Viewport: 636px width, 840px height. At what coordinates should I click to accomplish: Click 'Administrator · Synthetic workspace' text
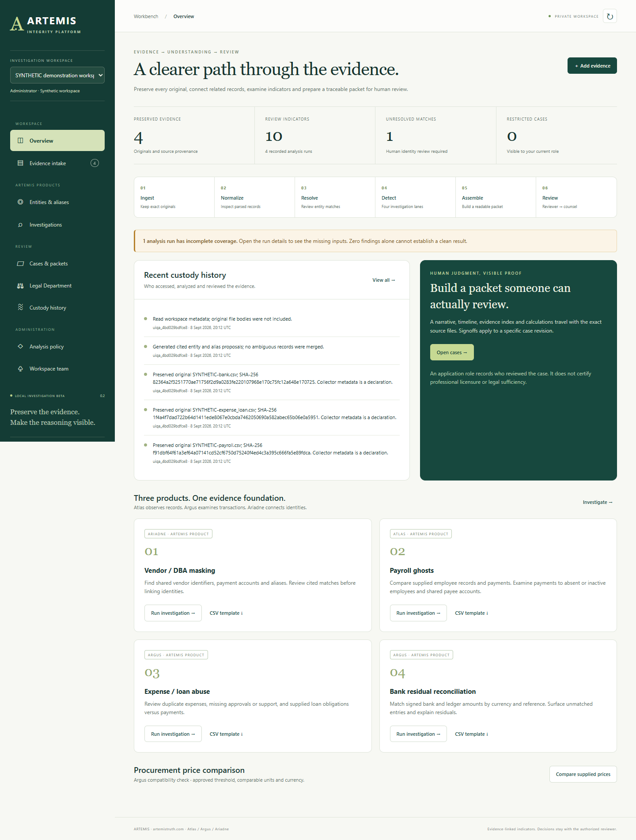click(45, 91)
